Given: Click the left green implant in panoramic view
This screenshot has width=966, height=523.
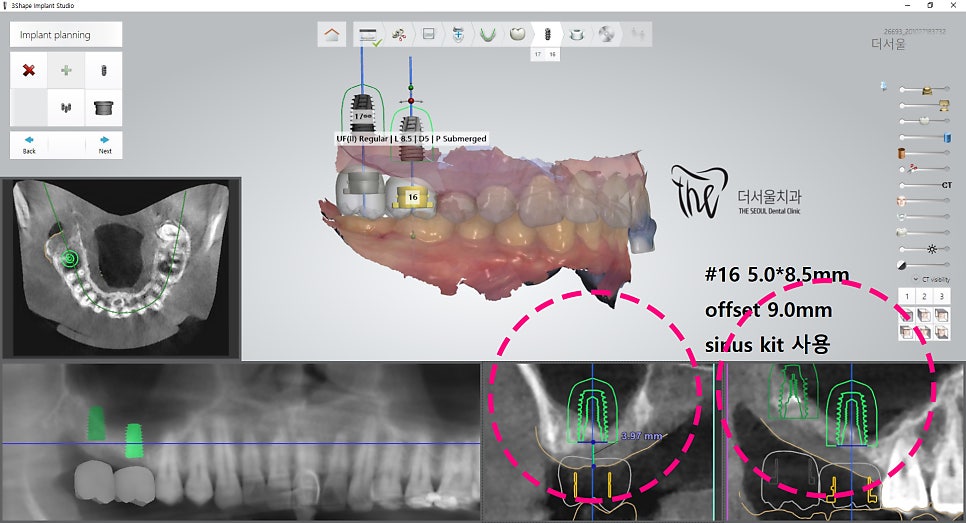Looking at the screenshot, I should point(95,423).
